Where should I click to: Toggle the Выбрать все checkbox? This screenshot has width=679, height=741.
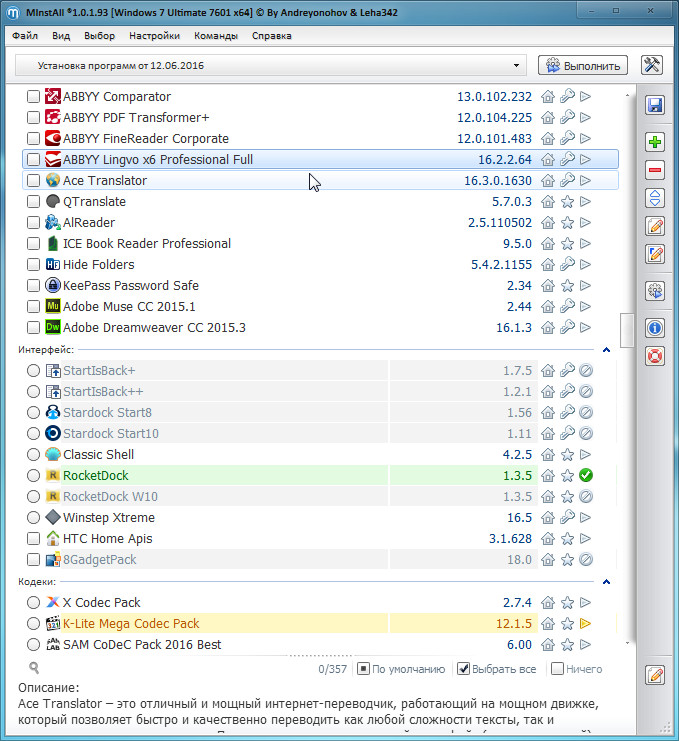[x=464, y=669]
